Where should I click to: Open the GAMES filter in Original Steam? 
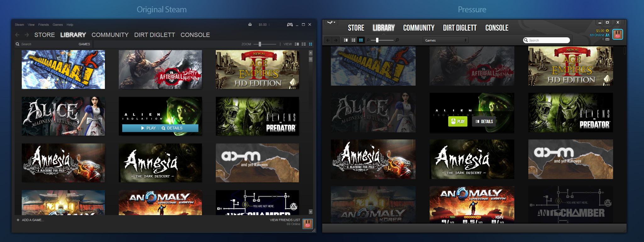[x=84, y=44]
